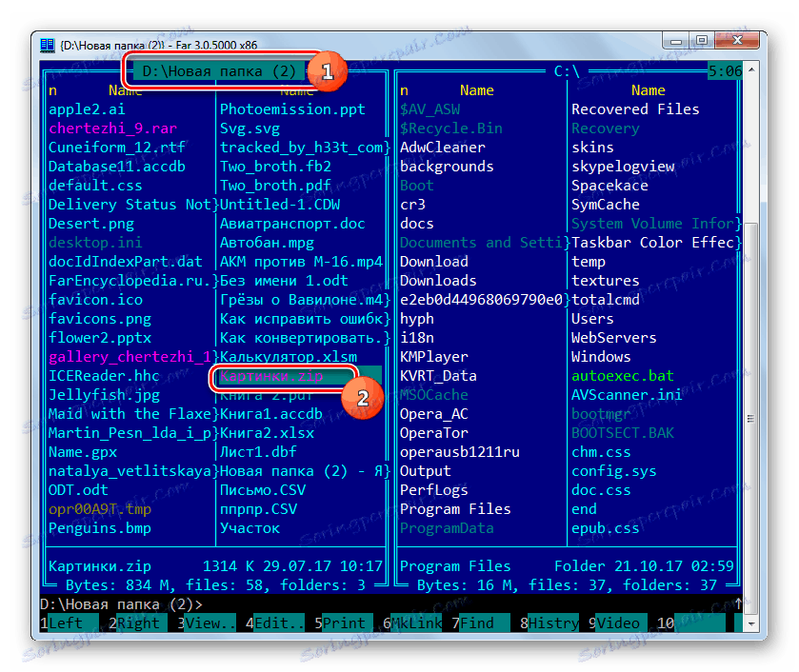Click the 4Edit function key button
This screenshot has height=672, width=799.
(274, 623)
